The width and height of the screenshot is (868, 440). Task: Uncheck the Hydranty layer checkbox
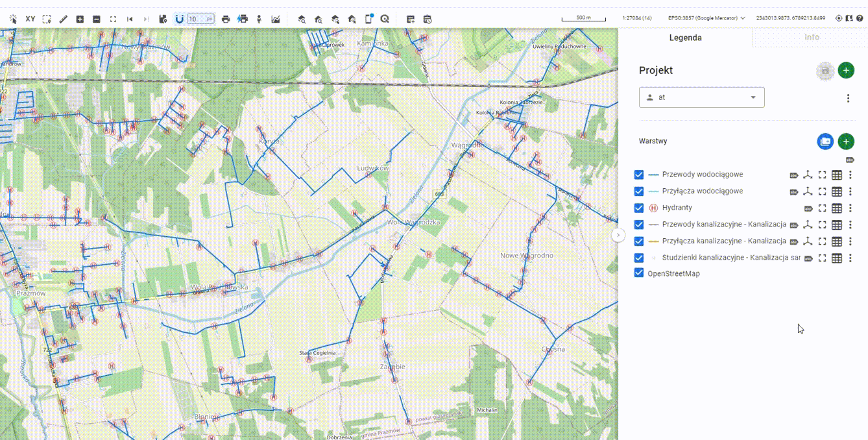(x=639, y=208)
